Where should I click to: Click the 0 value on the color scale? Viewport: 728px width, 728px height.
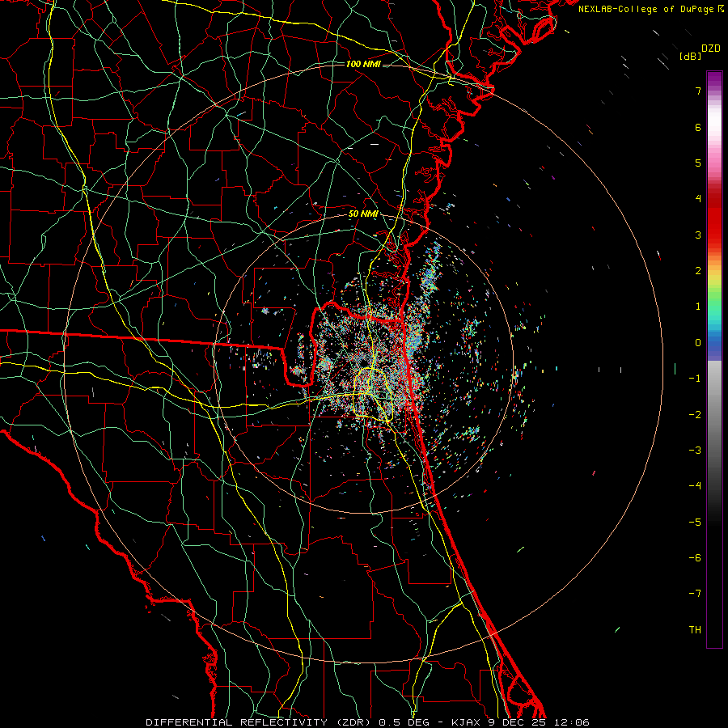tap(698, 343)
